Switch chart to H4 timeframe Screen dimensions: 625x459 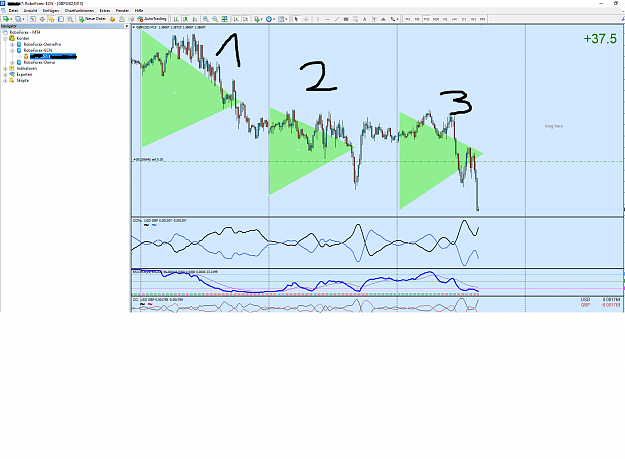(x=454, y=19)
